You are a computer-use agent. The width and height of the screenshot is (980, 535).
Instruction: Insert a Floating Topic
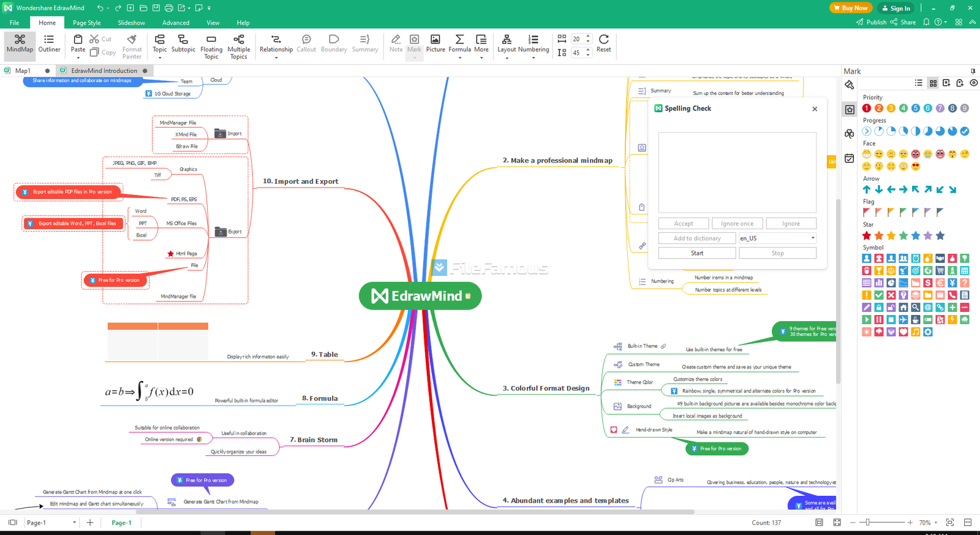pyautogui.click(x=211, y=47)
